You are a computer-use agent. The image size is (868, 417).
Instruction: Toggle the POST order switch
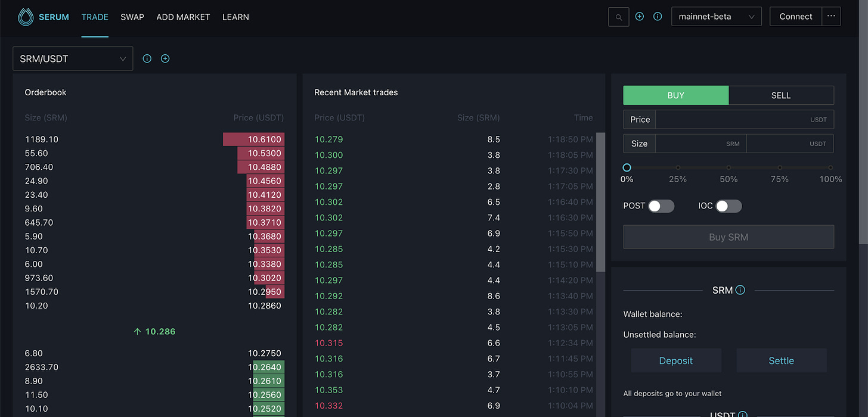coord(661,206)
